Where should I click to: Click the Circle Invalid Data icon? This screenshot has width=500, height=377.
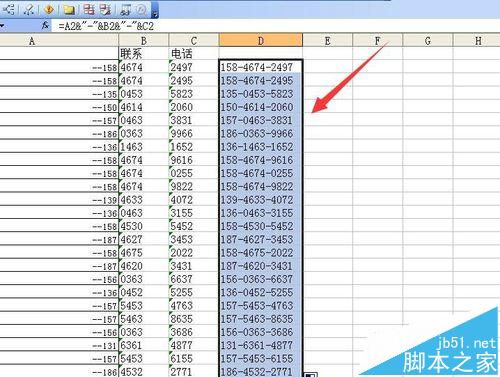(89, 9)
